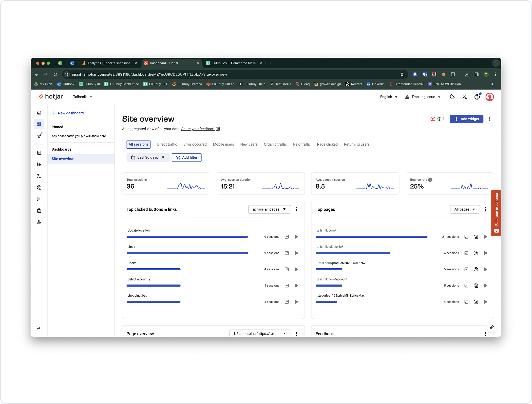Open the Heatmaps icon in sidebar
This screenshot has height=404, width=532.
coord(39,188)
